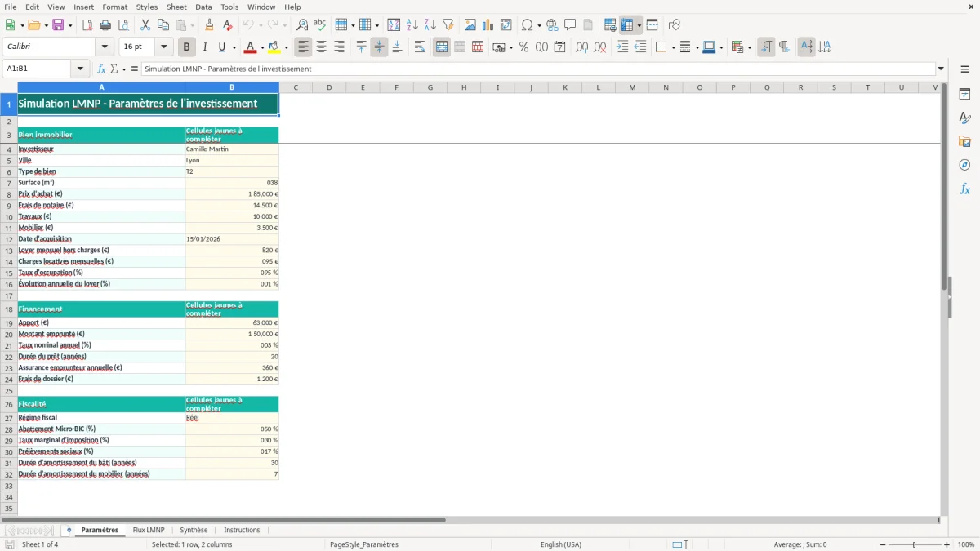The width and height of the screenshot is (980, 551).
Task: Add a decimal place
Action: pyautogui.click(x=581, y=47)
